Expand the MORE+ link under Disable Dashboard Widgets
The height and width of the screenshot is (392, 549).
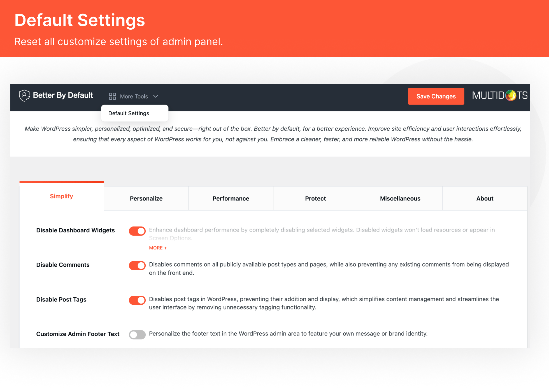(158, 248)
